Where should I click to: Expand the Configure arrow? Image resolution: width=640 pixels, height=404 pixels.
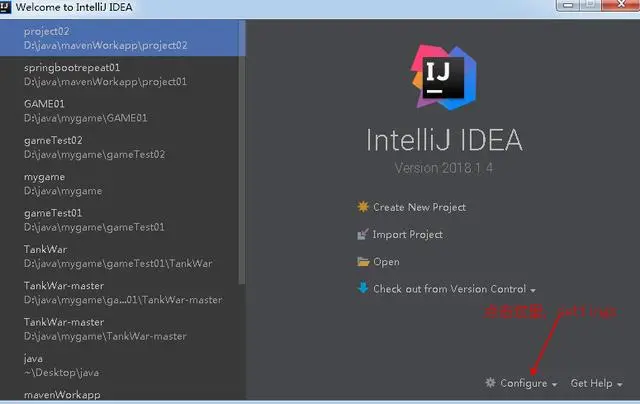click(x=554, y=384)
